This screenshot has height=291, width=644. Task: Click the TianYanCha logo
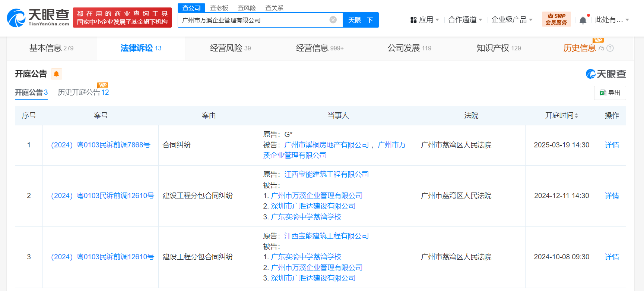tap(38, 18)
